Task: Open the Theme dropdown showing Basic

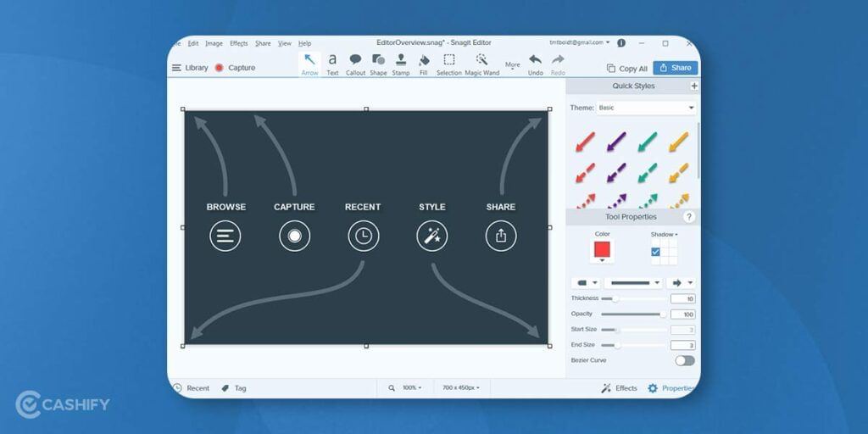Action: click(x=647, y=108)
